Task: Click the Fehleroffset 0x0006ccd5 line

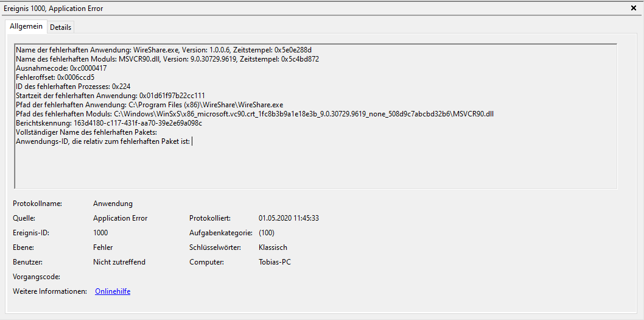Action: [x=56, y=77]
